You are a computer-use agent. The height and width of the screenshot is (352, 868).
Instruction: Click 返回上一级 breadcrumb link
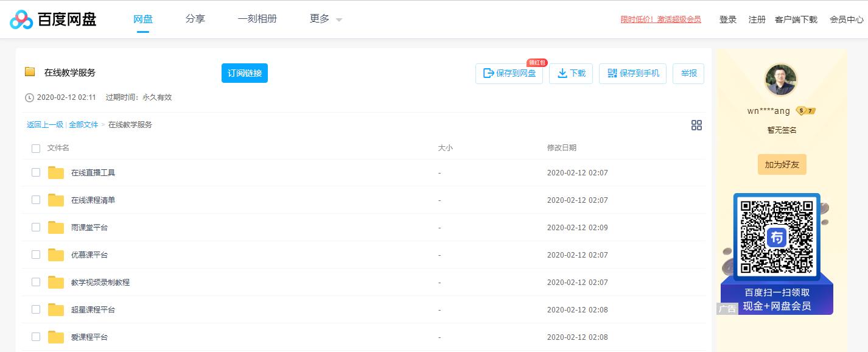45,125
